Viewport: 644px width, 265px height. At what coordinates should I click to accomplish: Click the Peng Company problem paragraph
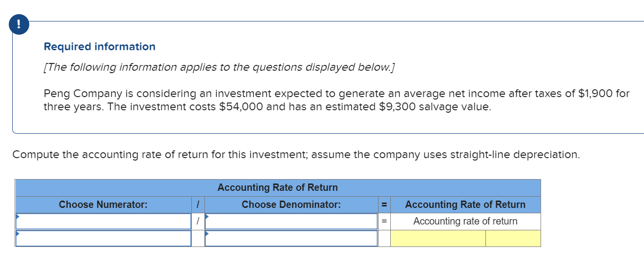coord(336,100)
